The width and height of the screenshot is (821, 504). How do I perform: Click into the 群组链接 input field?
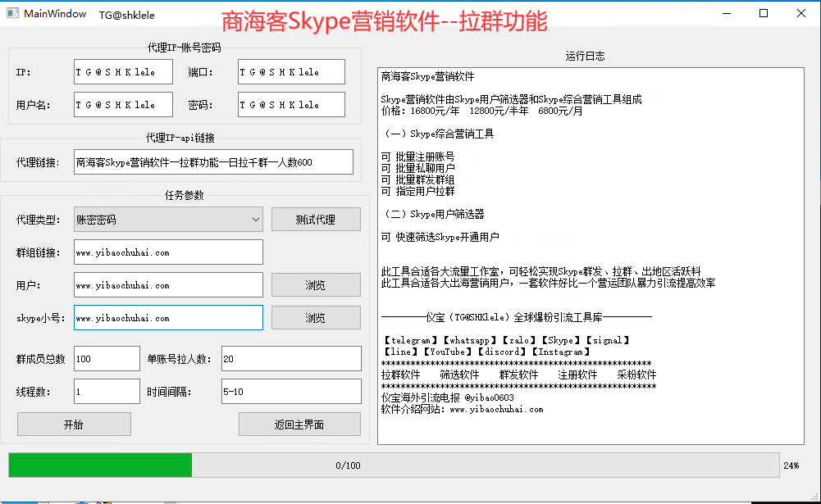coord(168,252)
